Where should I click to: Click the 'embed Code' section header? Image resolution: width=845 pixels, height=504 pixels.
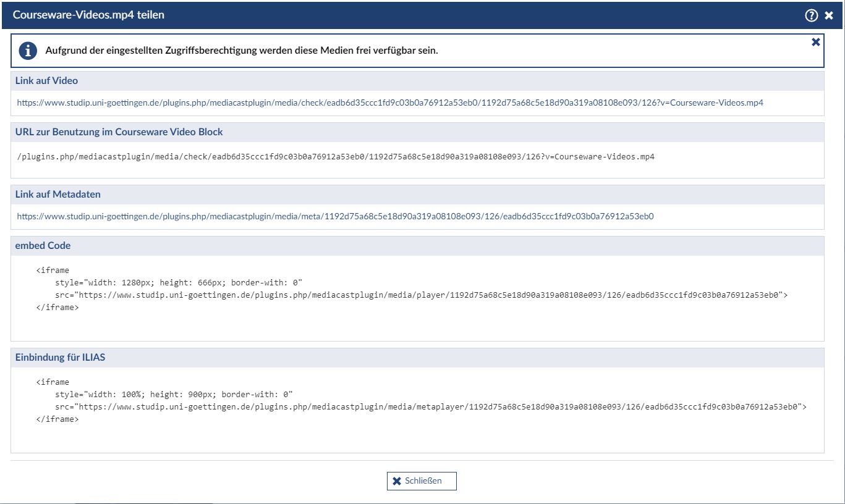pyautogui.click(x=43, y=246)
